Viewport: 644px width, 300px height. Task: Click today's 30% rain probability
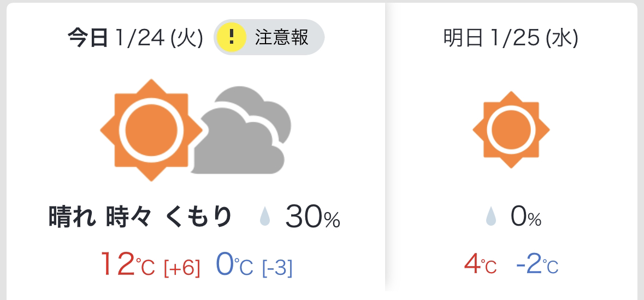(x=313, y=217)
